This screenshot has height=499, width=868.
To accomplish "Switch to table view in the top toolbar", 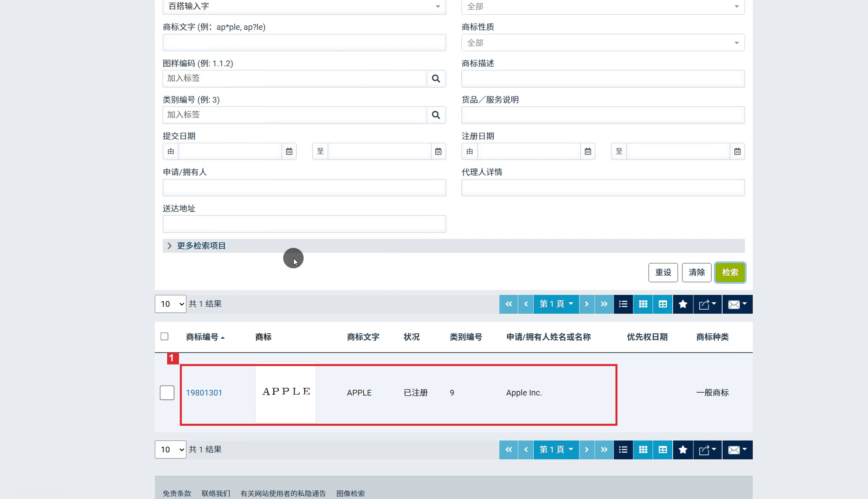I will point(662,304).
